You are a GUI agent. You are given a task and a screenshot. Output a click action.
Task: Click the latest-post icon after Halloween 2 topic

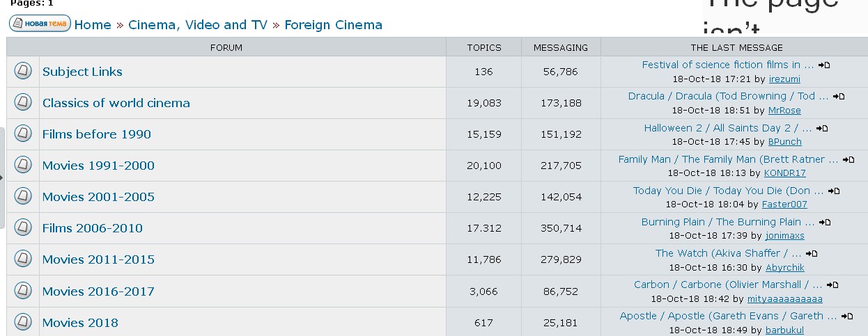(x=822, y=129)
